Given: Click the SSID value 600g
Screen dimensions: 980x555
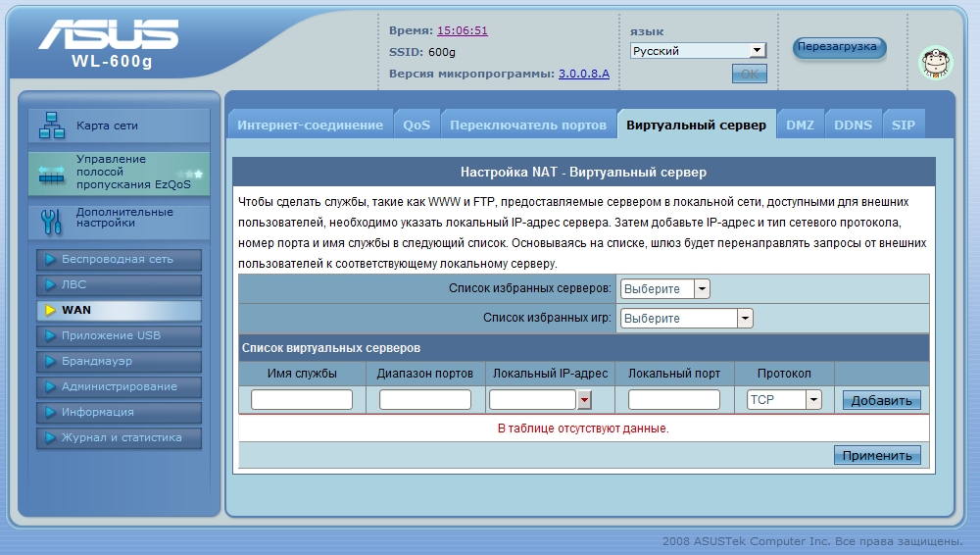Looking at the screenshot, I should 442,52.
